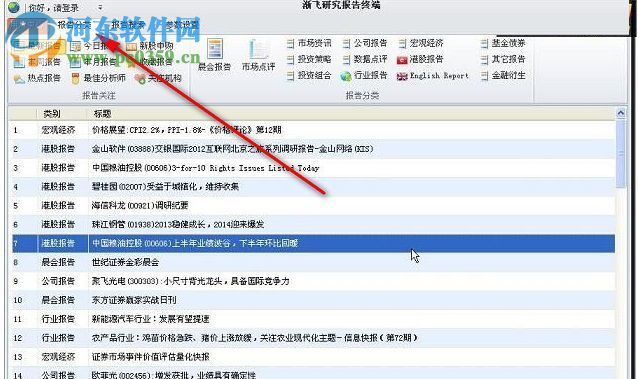This screenshot has height=379, width=638.
Task: Choose the 宏观经济 category
Action: click(421, 43)
